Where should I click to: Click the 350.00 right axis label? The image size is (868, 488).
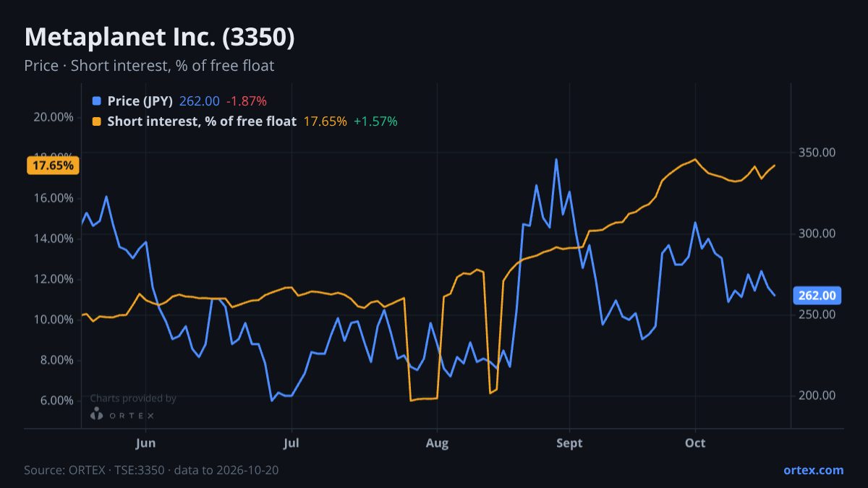pyautogui.click(x=817, y=153)
